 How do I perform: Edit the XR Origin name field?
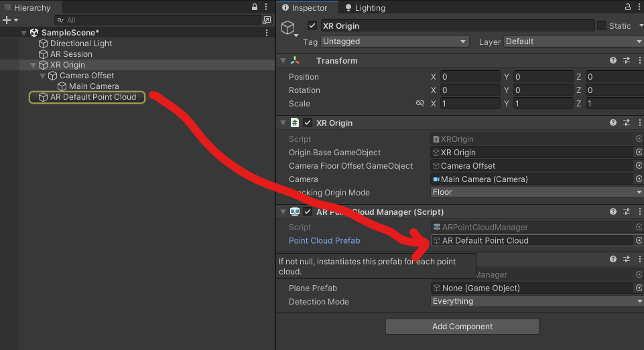point(457,26)
